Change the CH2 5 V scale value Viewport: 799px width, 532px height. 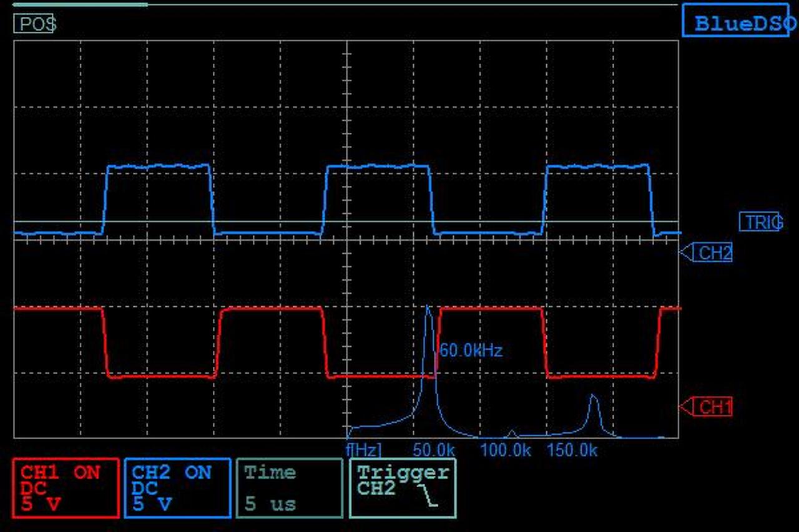coord(152,505)
